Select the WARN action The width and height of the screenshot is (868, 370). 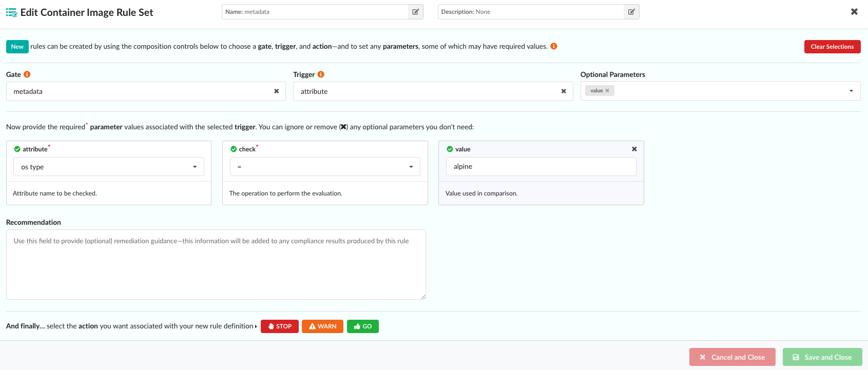point(322,326)
